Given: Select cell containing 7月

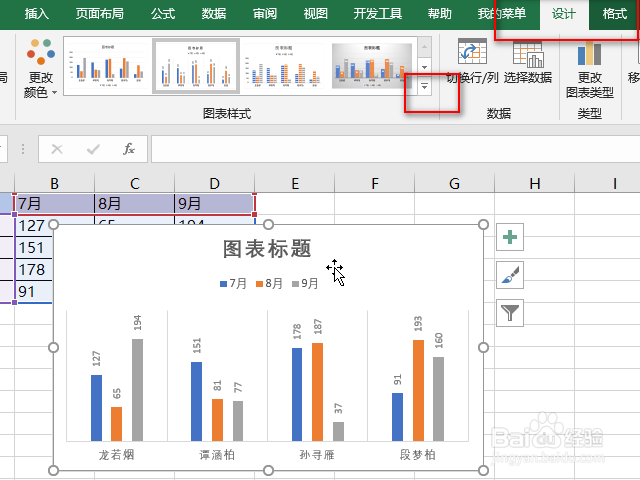Looking at the screenshot, I should click(54, 203).
